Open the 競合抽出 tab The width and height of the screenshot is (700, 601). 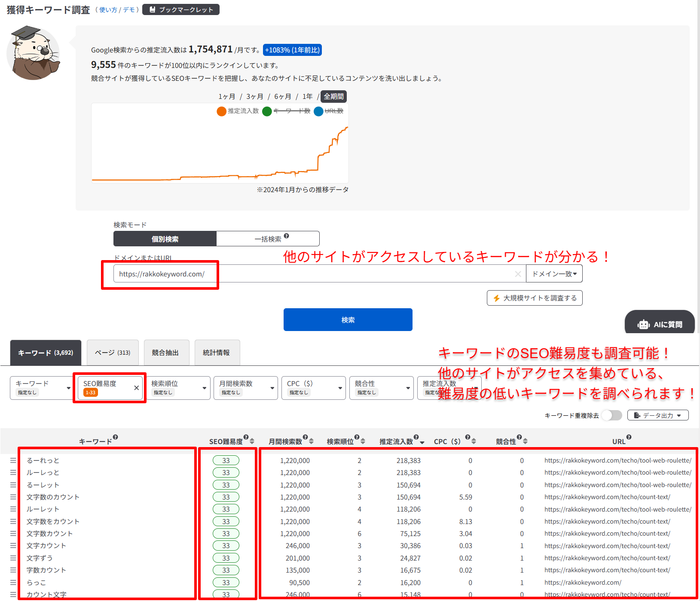[165, 353]
